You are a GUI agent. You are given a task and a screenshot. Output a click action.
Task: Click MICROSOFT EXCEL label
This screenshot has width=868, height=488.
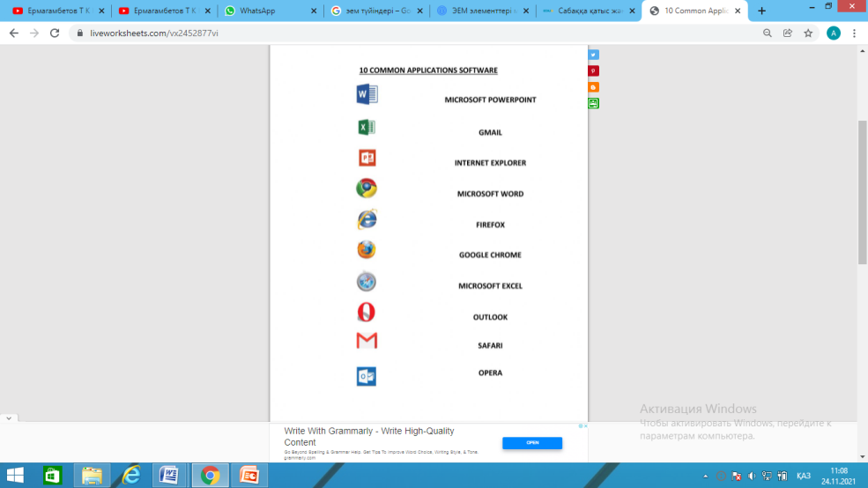pyautogui.click(x=490, y=286)
